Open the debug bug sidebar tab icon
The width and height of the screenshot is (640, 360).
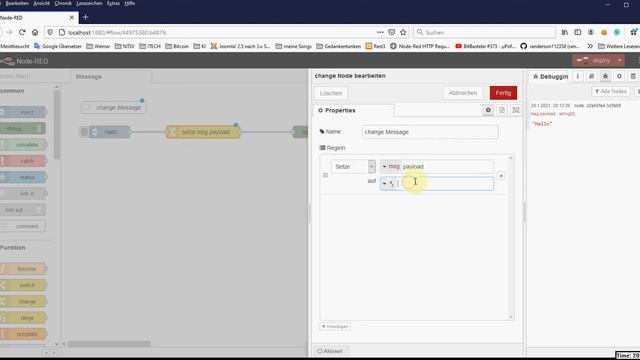(x=605, y=76)
